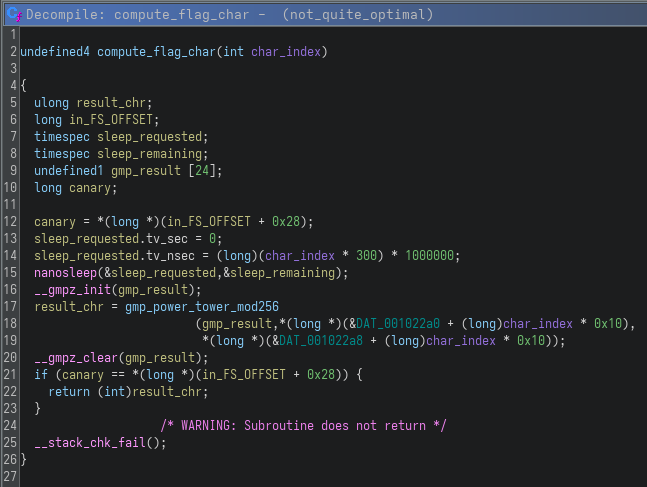Open gmp_power_tower_mod256 function reference

pos(202,307)
